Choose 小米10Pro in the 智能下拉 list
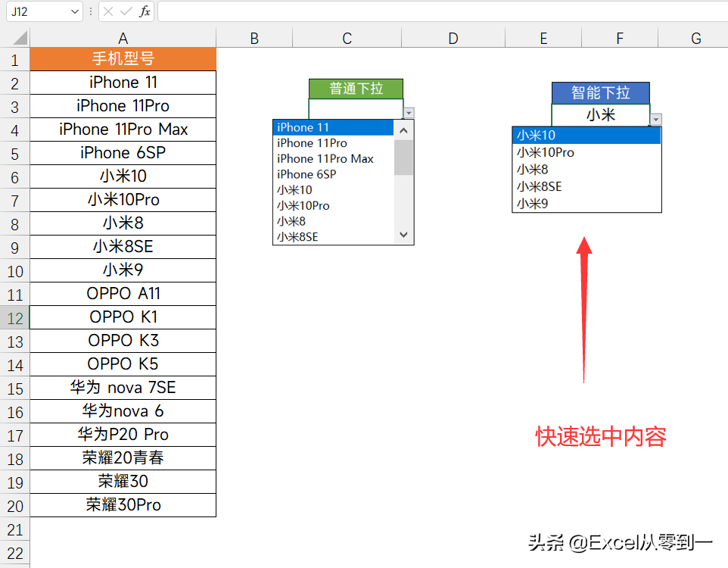The image size is (728, 568). click(x=586, y=152)
